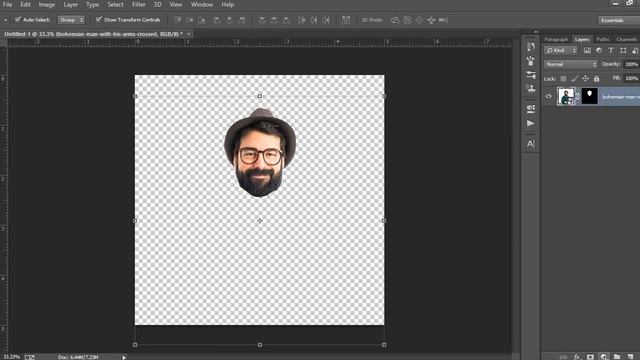
Task: Open the Image menu
Action: pos(47,4)
